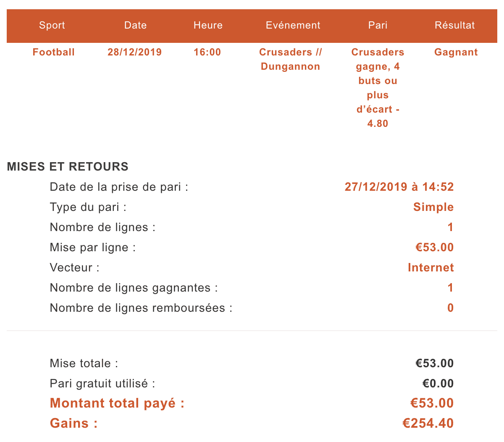Open the Crusaders // Dungannon event
Screen dimensions: 504x442
pyautogui.click(x=291, y=59)
